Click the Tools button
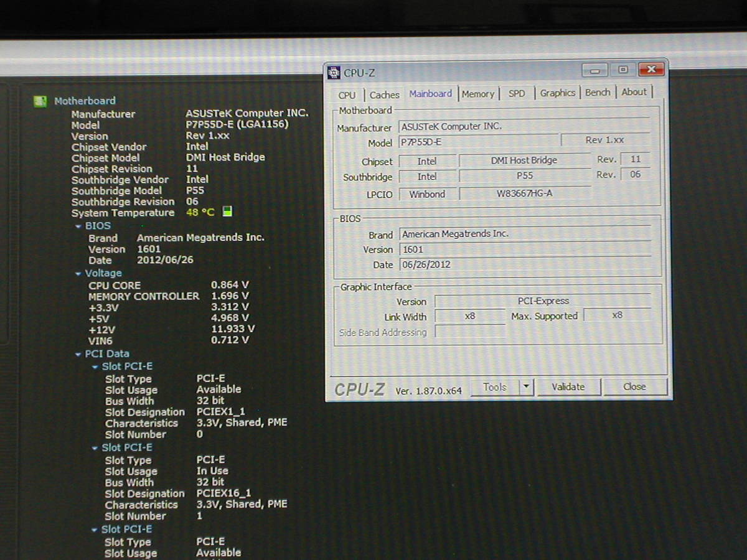The width and height of the screenshot is (747, 560). (x=494, y=387)
